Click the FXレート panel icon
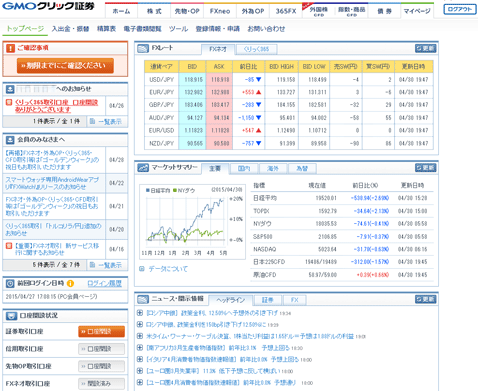Image resolution: width=478 pixels, height=391 pixels. point(143,49)
